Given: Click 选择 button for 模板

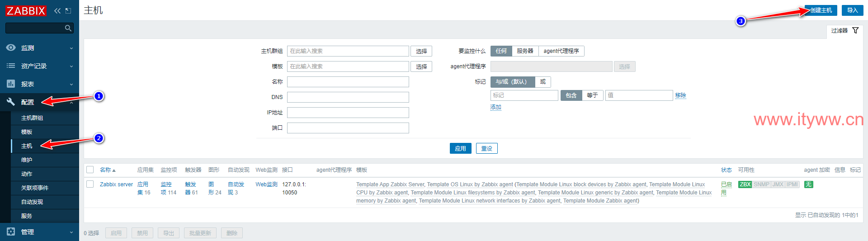Looking at the screenshot, I should (x=421, y=66).
